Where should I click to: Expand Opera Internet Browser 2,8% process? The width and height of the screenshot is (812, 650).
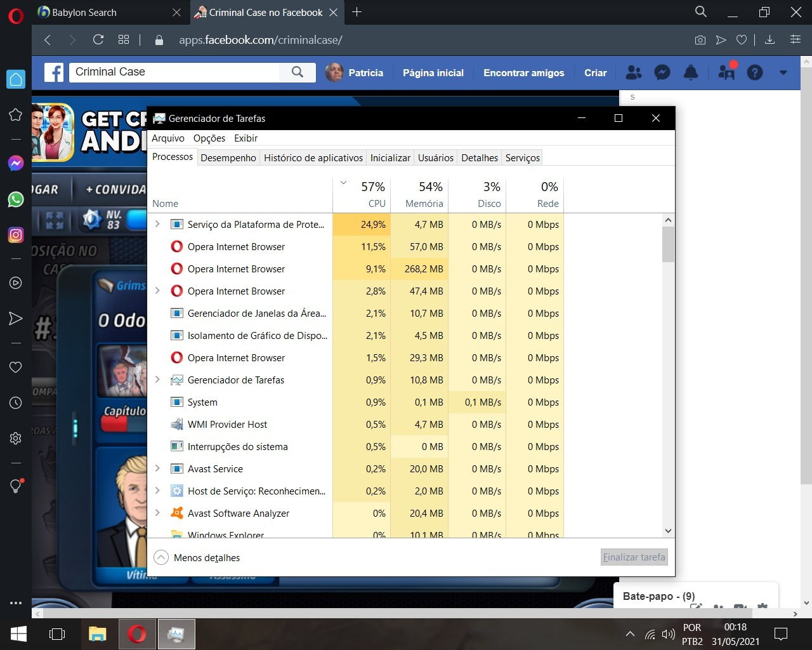(158, 291)
